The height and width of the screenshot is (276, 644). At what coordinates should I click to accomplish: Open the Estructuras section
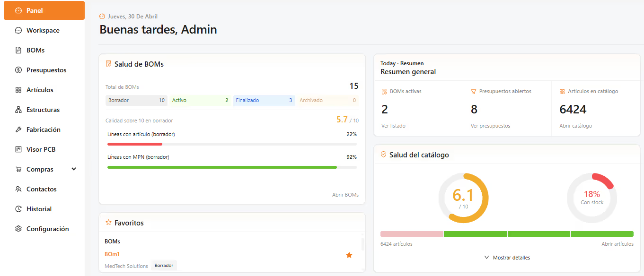(x=44, y=110)
